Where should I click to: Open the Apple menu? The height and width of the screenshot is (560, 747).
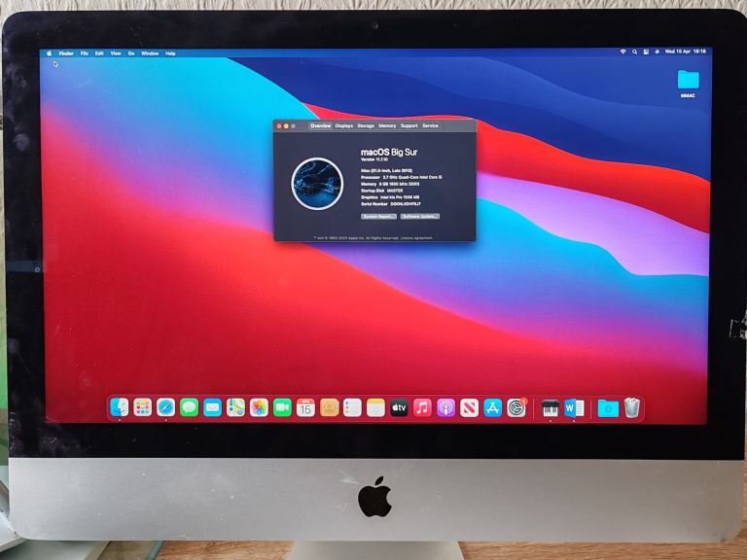[50, 53]
